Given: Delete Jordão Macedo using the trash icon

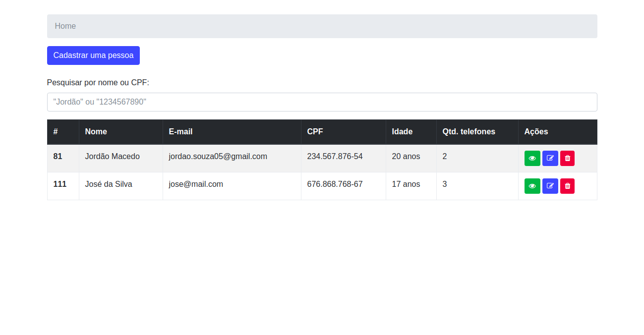Looking at the screenshot, I should click(567, 158).
